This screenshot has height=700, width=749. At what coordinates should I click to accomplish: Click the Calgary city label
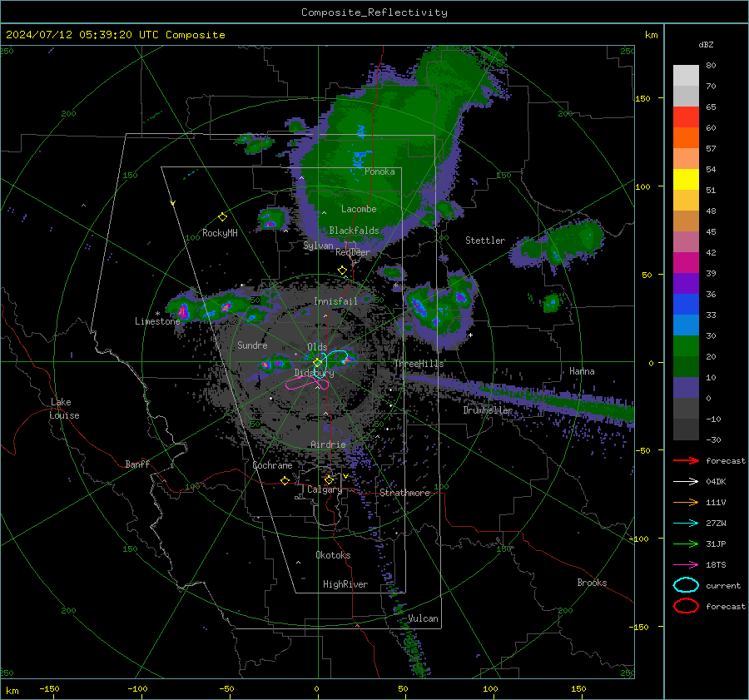click(325, 489)
